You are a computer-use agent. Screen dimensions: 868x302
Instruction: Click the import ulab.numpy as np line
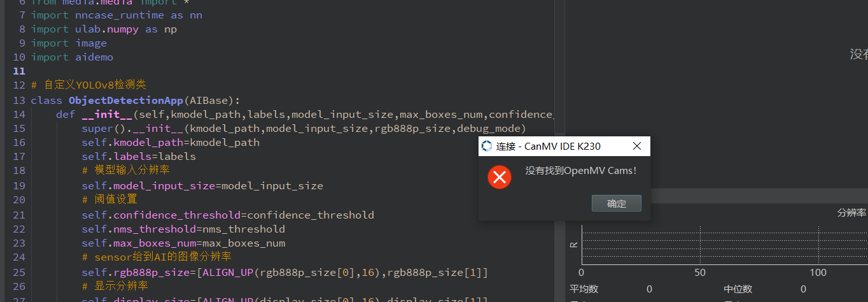(x=104, y=29)
